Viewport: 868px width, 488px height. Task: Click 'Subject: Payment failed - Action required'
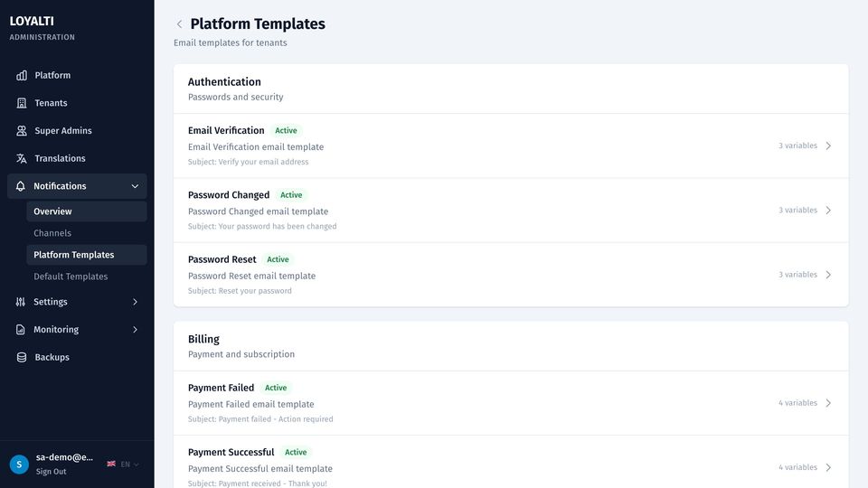click(260, 418)
